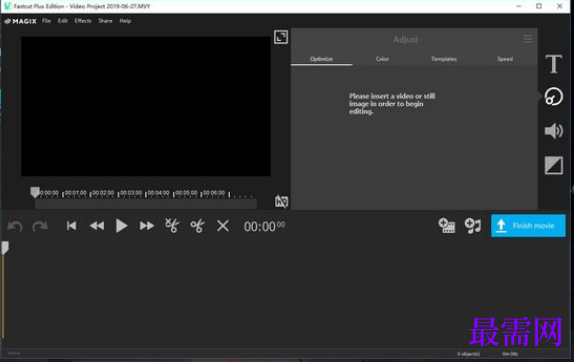This screenshot has height=363, width=581.
Task: Click the timeline playhead marker
Action: pos(4,247)
